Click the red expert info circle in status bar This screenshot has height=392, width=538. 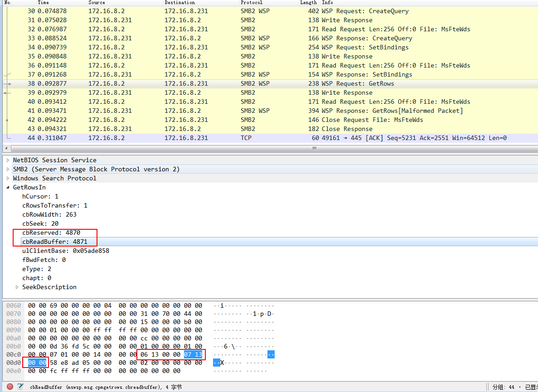(x=10, y=387)
